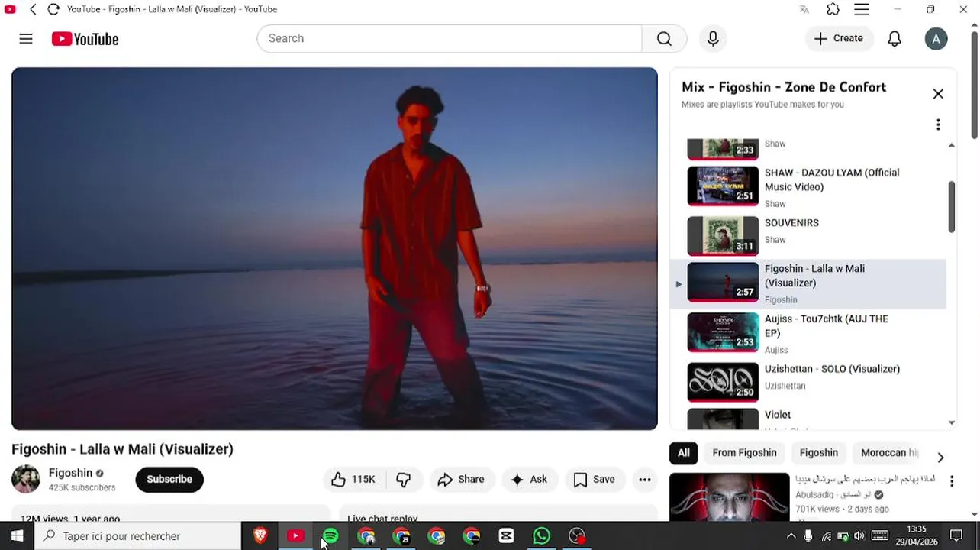Open account avatar menu
The image size is (980, 550).
936,39
